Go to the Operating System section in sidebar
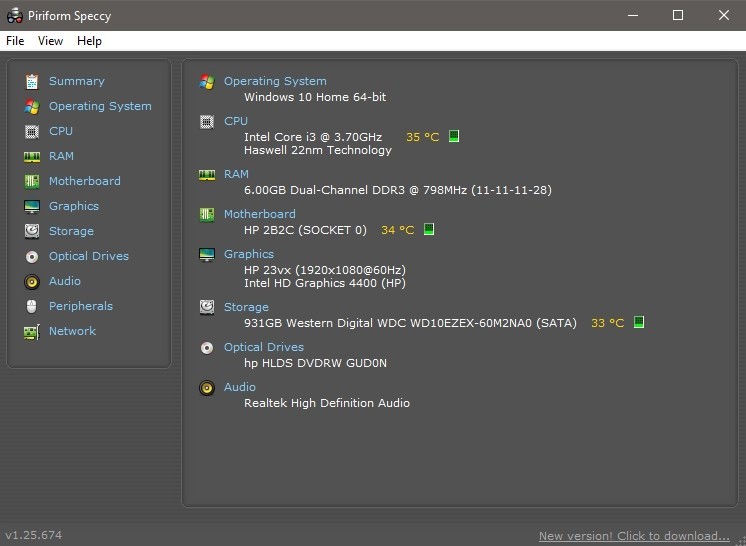This screenshot has height=546, width=746. [x=100, y=107]
